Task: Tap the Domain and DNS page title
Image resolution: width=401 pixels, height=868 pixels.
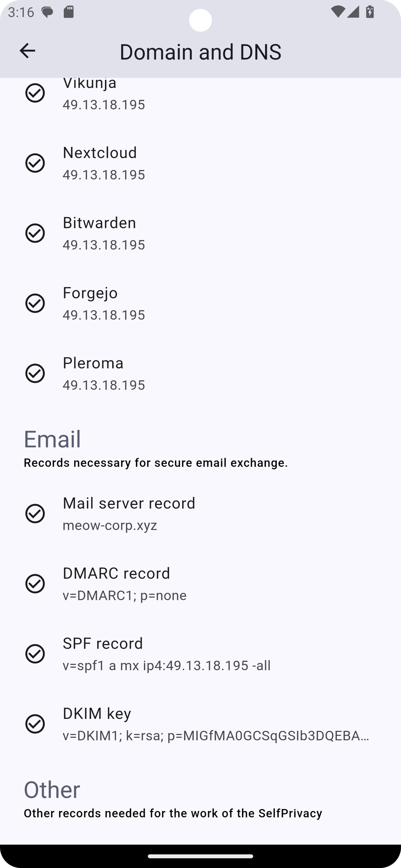Action: 200,52
